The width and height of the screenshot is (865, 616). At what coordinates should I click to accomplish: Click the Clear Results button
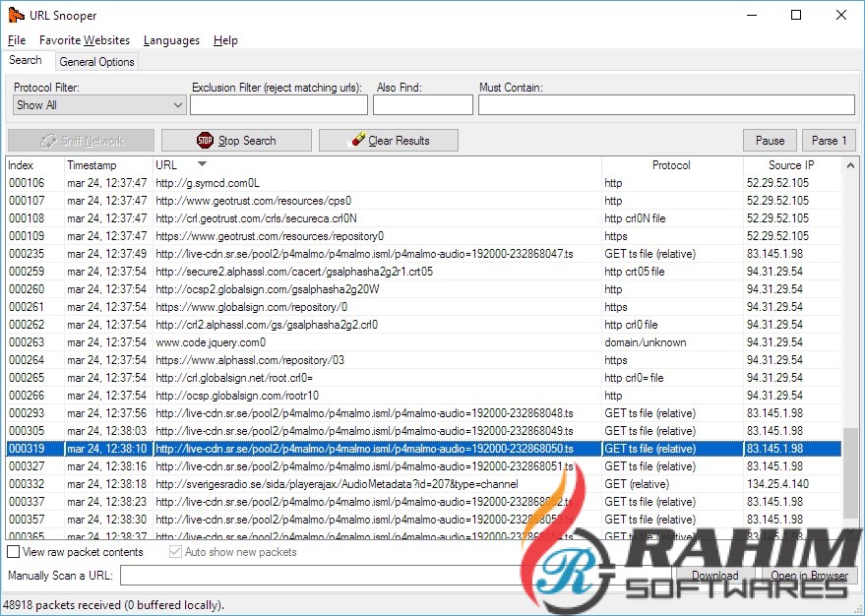(x=389, y=141)
